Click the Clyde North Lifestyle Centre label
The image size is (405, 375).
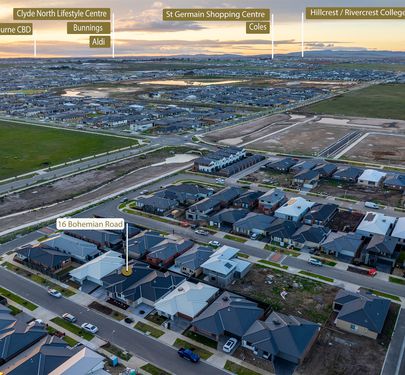pos(62,14)
